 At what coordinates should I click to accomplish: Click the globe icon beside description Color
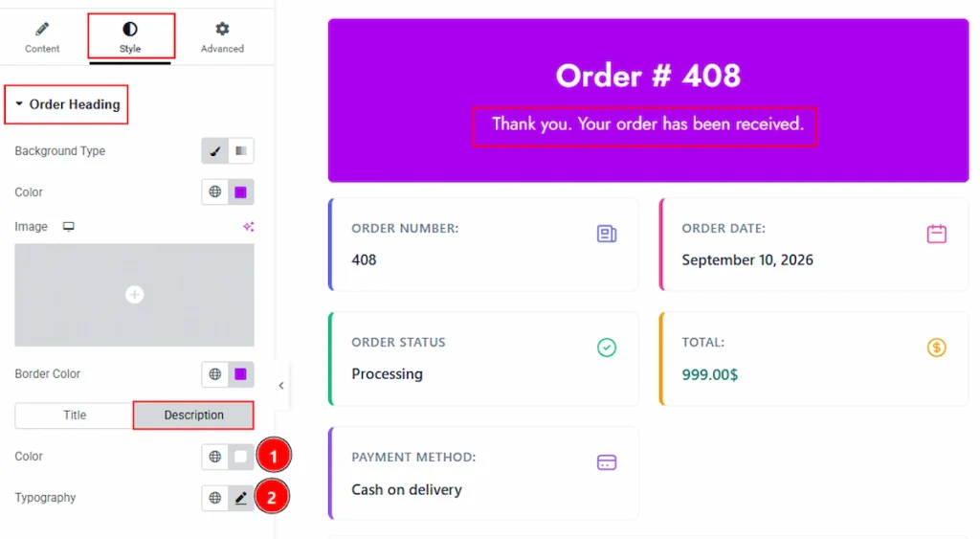click(215, 457)
